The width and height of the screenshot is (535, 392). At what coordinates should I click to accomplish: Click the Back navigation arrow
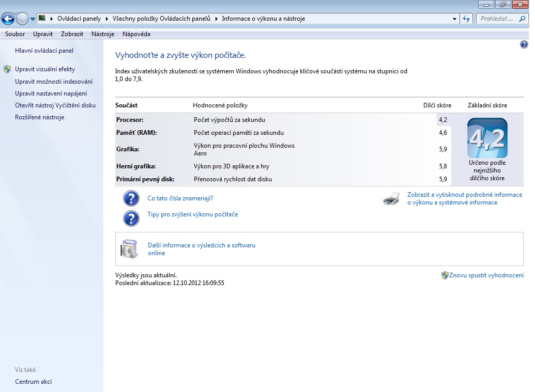pyautogui.click(x=8, y=19)
